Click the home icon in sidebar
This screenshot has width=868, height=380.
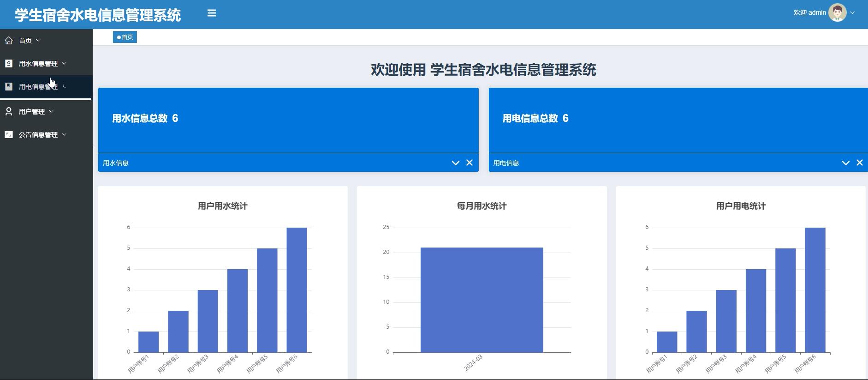coord(9,41)
